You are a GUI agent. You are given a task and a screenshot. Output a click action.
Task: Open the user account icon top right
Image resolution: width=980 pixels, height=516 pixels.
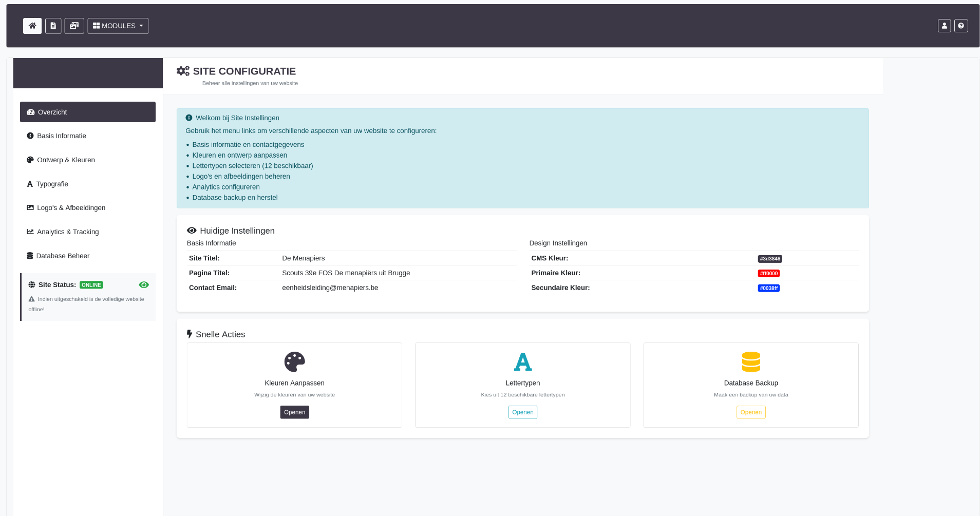[944, 26]
